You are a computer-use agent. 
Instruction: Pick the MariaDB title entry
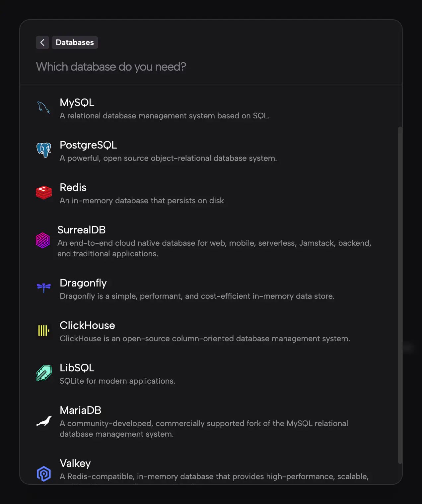80,410
